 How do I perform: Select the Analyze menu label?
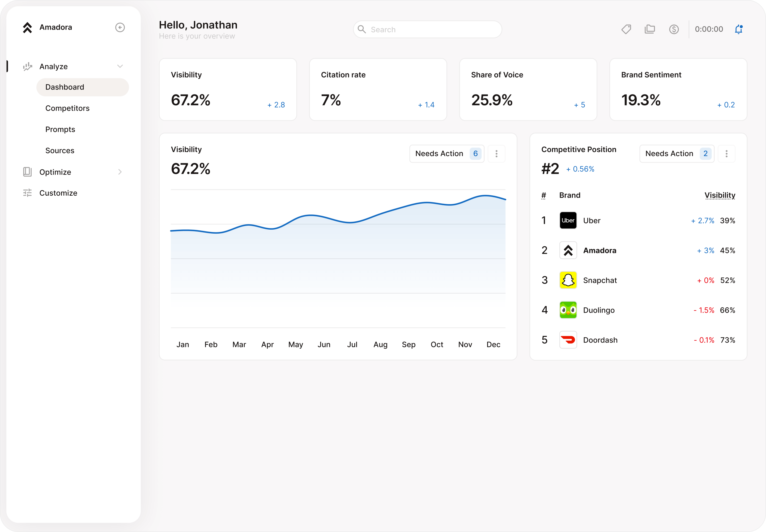click(x=54, y=67)
